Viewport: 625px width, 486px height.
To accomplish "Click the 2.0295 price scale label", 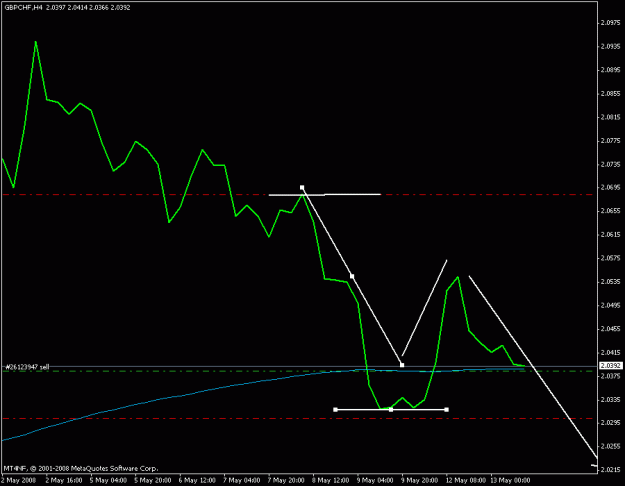I will 611,423.
